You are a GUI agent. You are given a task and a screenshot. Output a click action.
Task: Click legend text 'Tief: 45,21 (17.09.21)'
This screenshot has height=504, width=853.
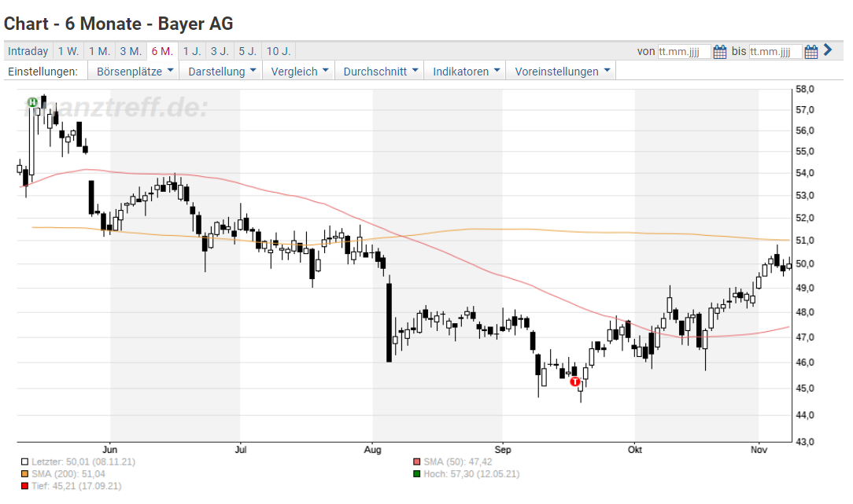(x=76, y=486)
